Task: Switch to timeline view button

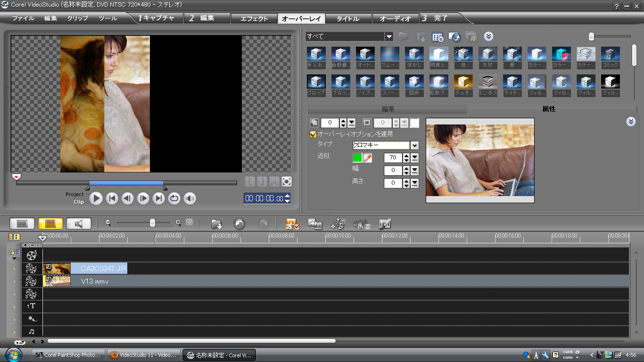Action: pyautogui.click(x=50, y=223)
